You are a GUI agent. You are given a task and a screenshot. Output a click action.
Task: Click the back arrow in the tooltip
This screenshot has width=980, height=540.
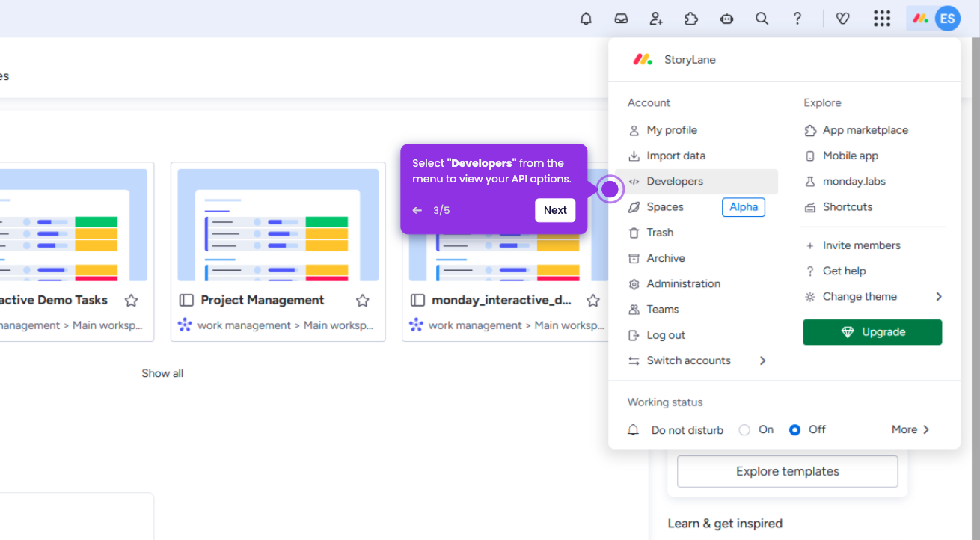point(417,210)
